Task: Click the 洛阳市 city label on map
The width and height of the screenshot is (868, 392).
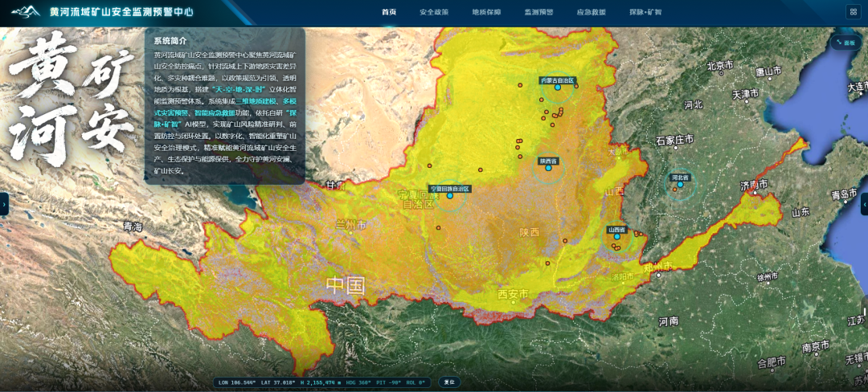Action: pyautogui.click(x=622, y=276)
